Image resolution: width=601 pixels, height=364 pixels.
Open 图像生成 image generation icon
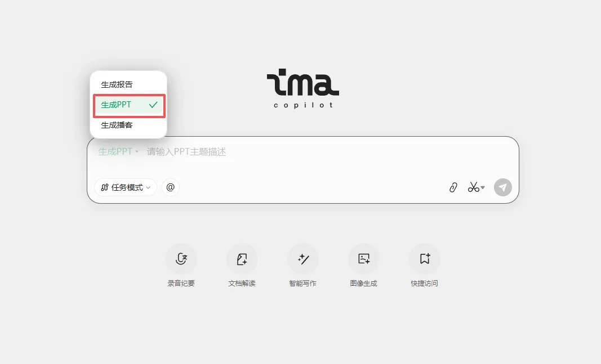(364, 259)
